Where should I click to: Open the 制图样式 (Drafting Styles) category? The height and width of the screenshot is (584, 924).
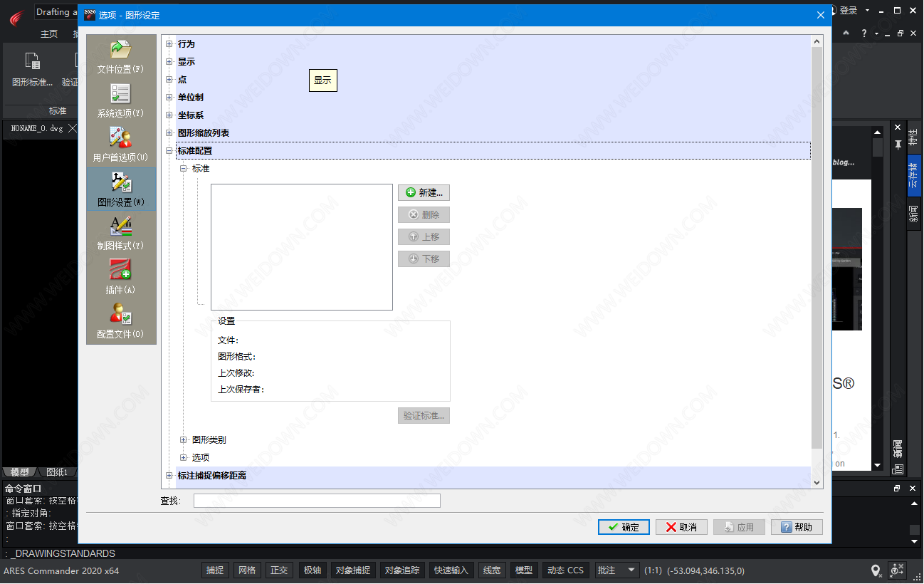(120, 234)
